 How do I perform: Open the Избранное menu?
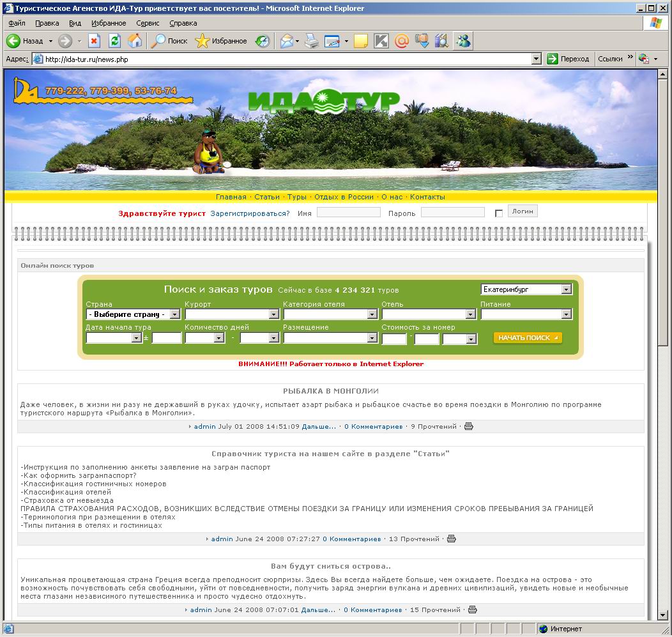(x=109, y=23)
